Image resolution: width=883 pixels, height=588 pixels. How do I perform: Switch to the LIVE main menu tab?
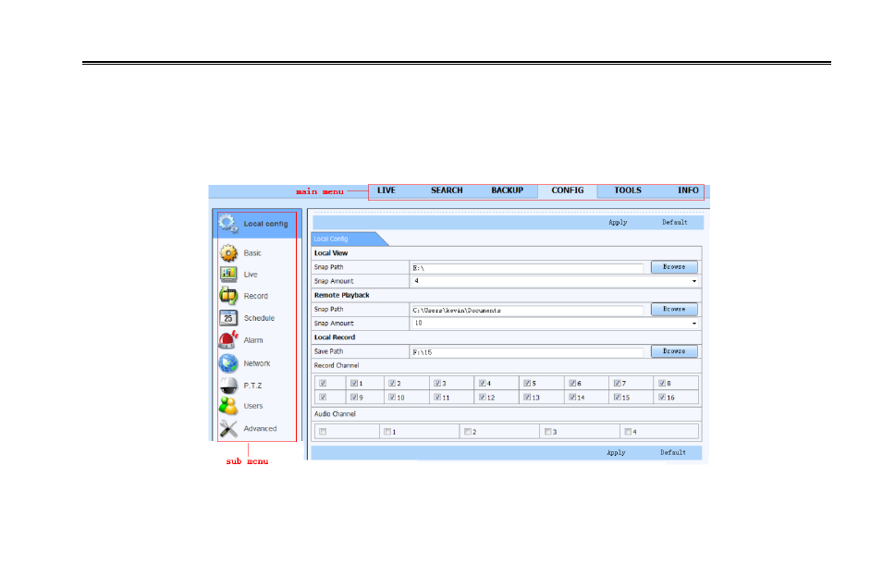click(x=386, y=190)
